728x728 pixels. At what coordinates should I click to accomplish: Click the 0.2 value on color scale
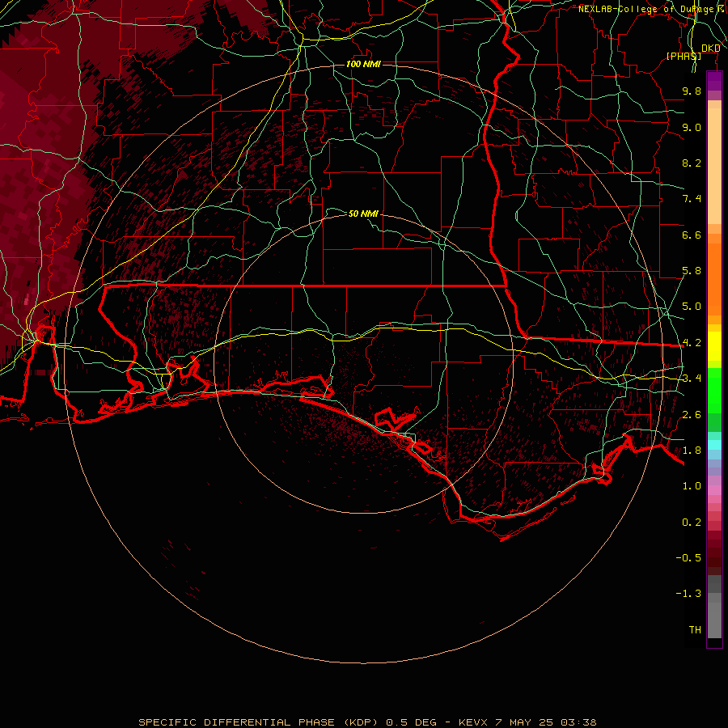pyautogui.click(x=692, y=523)
